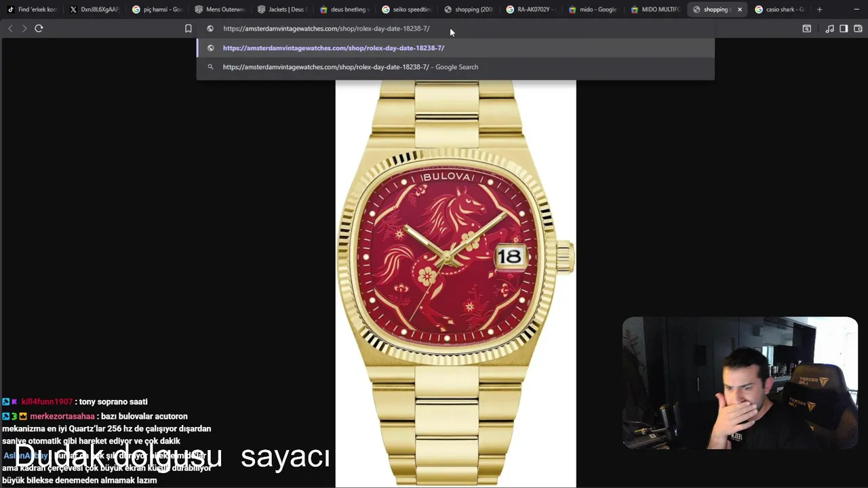
Task: Click chat message 'tony soprano saati'
Action: (113, 402)
